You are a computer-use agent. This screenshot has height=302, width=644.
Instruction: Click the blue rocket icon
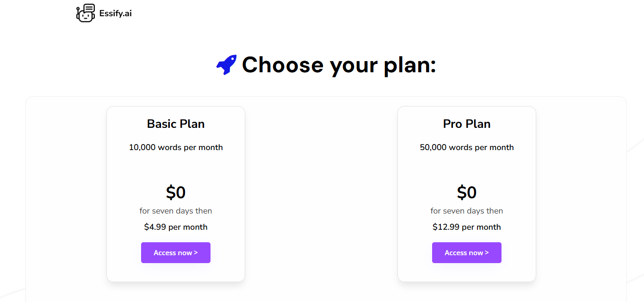[x=226, y=64]
